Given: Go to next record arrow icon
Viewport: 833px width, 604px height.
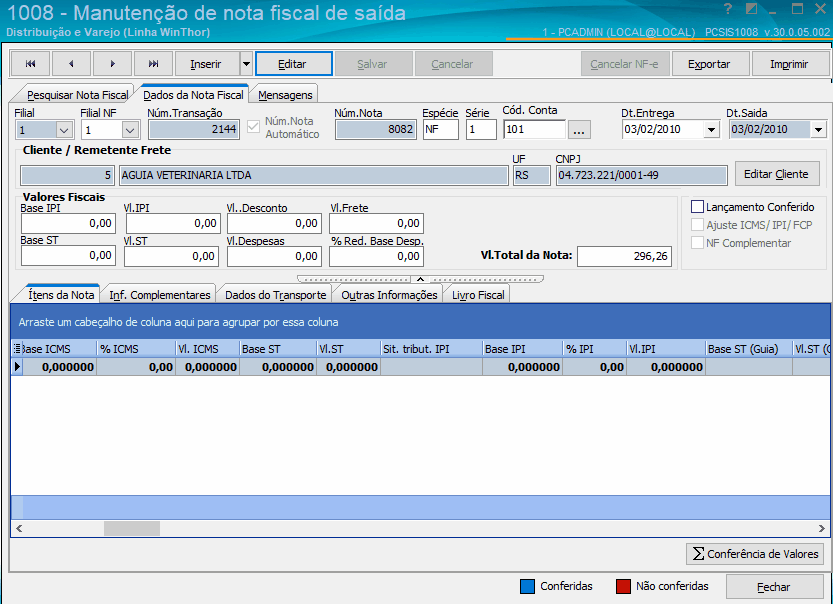Looking at the screenshot, I should pos(112,64).
